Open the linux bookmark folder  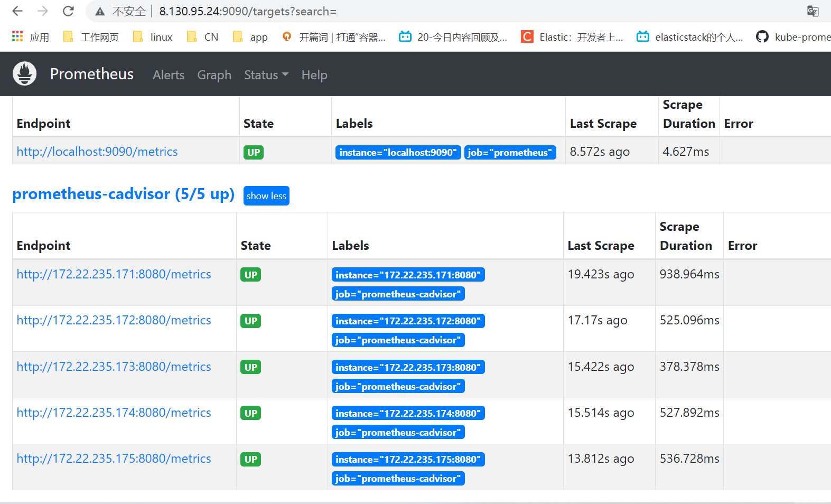tap(153, 37)
